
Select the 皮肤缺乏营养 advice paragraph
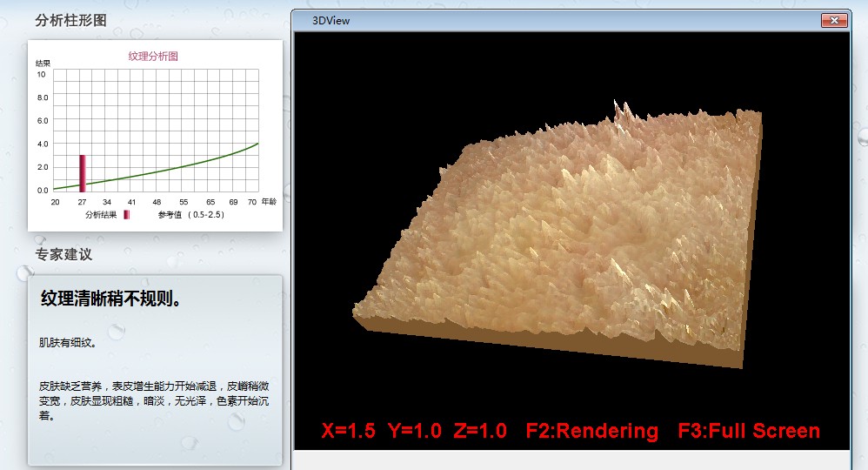154,400
